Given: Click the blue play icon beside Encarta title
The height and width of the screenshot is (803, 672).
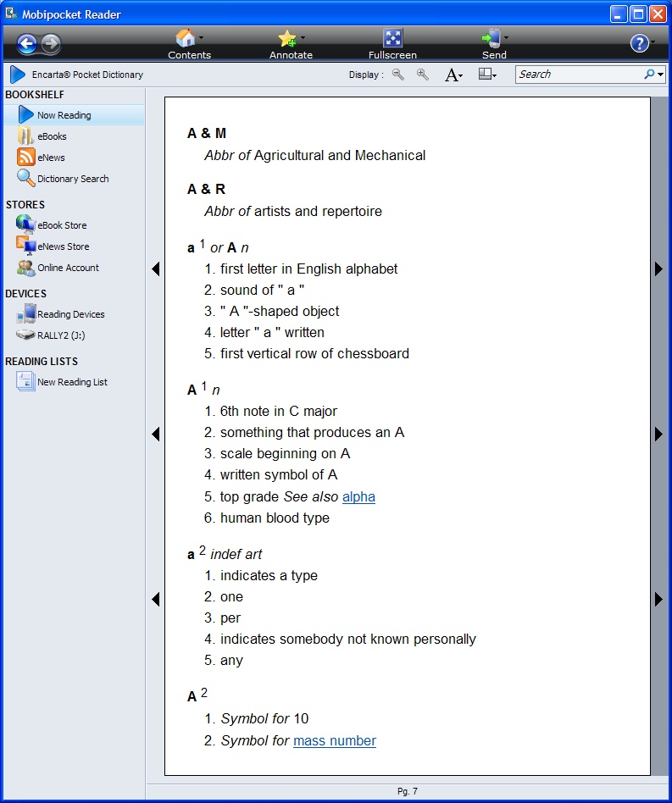Looking at the screenshot, I should (18, 75).
